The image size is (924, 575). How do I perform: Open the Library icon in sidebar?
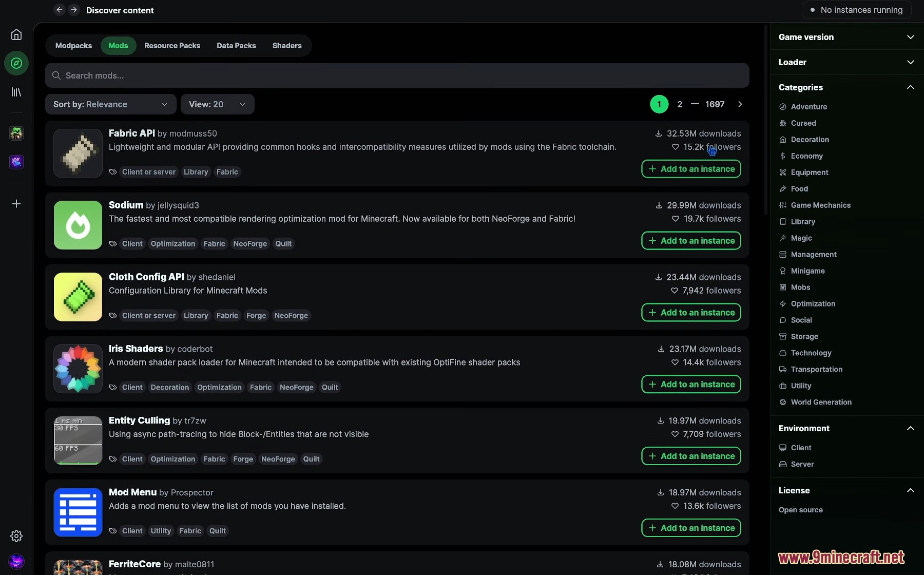(16, 92)
